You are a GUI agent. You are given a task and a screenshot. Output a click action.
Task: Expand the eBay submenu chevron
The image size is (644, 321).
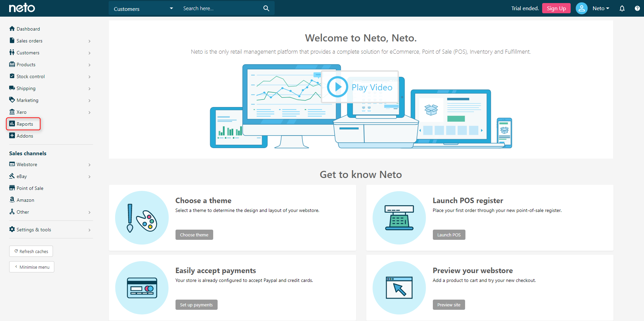[x=90, y=177]
